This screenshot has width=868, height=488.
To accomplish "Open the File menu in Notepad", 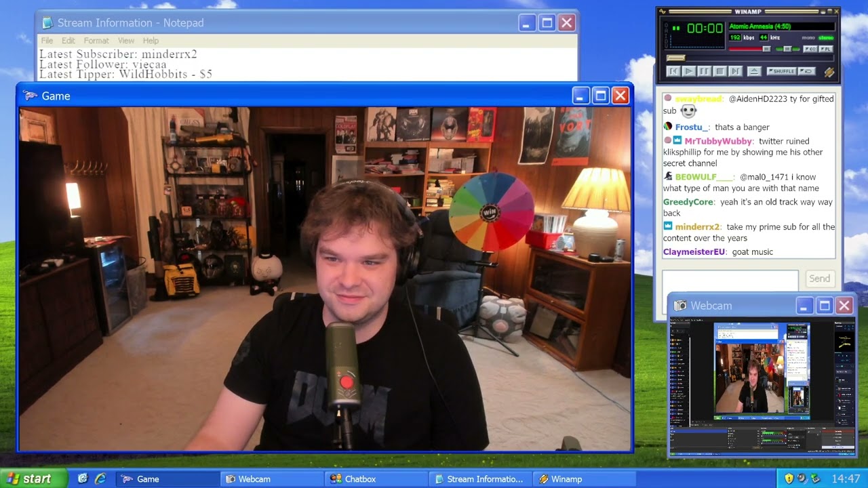I will [x=47, y=41].
